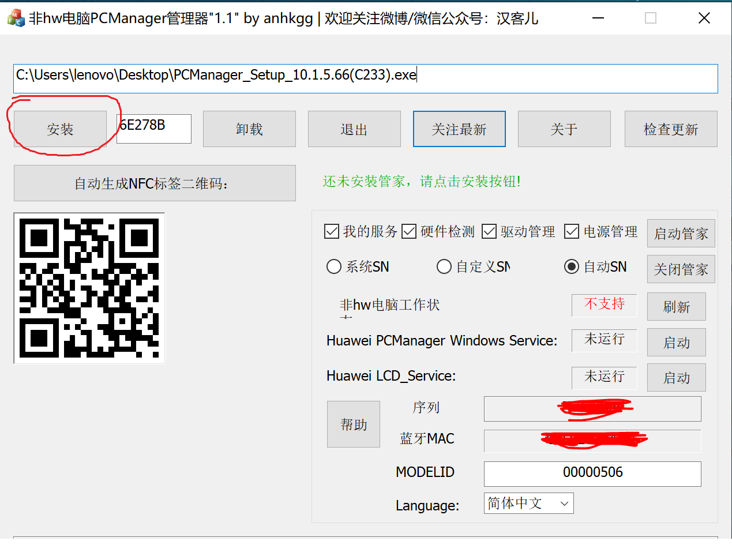Viewport: 732px width, 560px height.
Task: Click the 刷新 (Refresh) button
Action: click(x=676, y=306)
